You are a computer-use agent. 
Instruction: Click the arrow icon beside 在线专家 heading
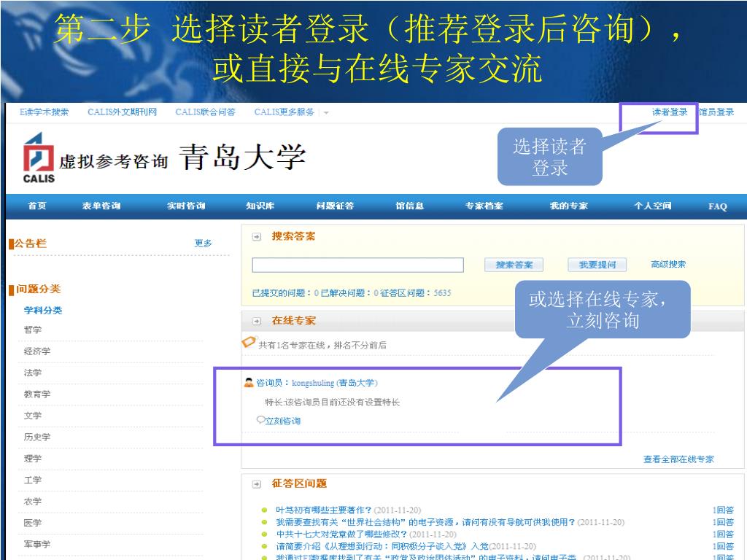click(257, 321)
